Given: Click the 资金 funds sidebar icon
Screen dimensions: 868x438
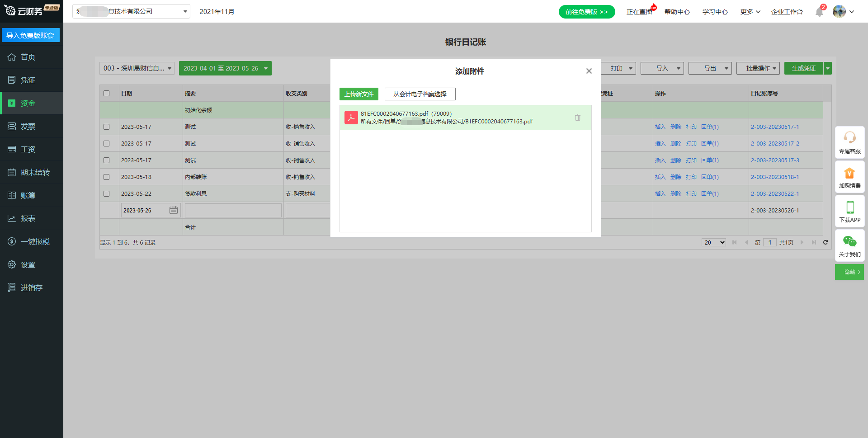Looking at the screenshot, I should click(12, 103).
